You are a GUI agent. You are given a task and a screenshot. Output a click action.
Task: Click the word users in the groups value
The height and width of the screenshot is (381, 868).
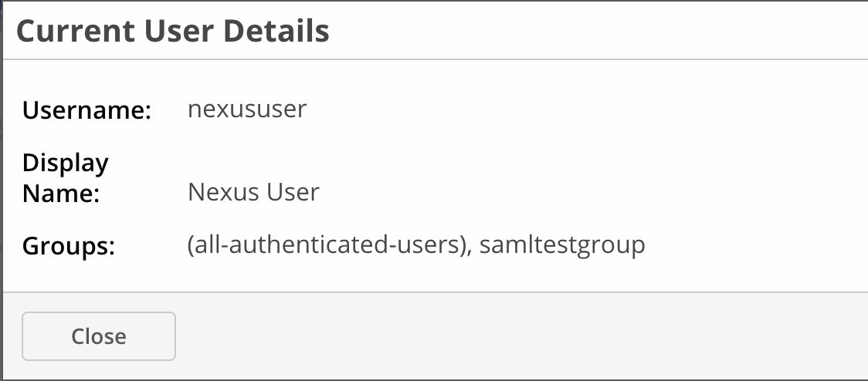point(438,246)
